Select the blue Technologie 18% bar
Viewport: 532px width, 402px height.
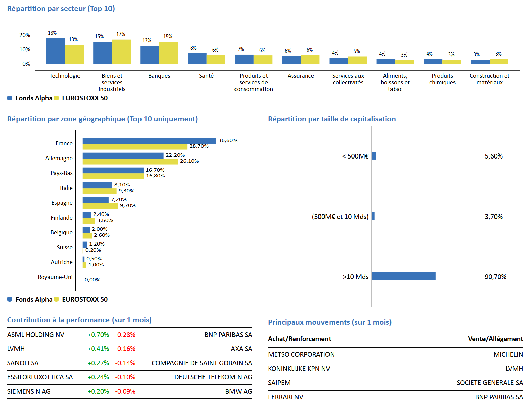coord(56,51)
